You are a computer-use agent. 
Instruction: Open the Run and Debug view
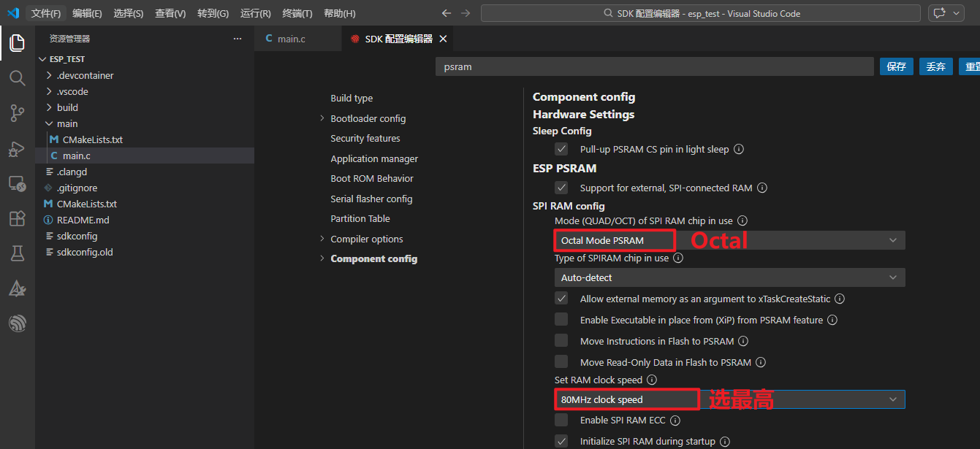click(x=17, y=148)
